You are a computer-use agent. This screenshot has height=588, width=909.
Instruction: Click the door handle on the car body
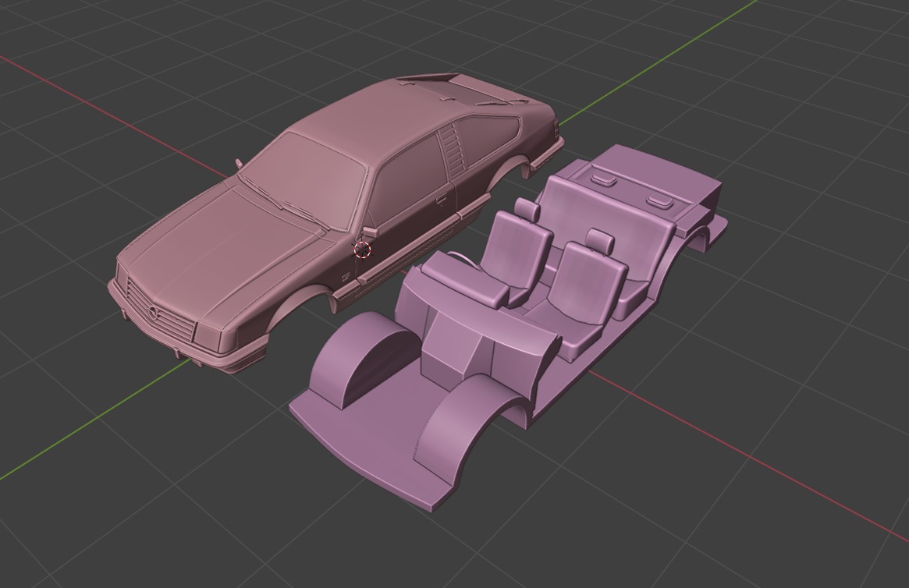click(442, 200)
